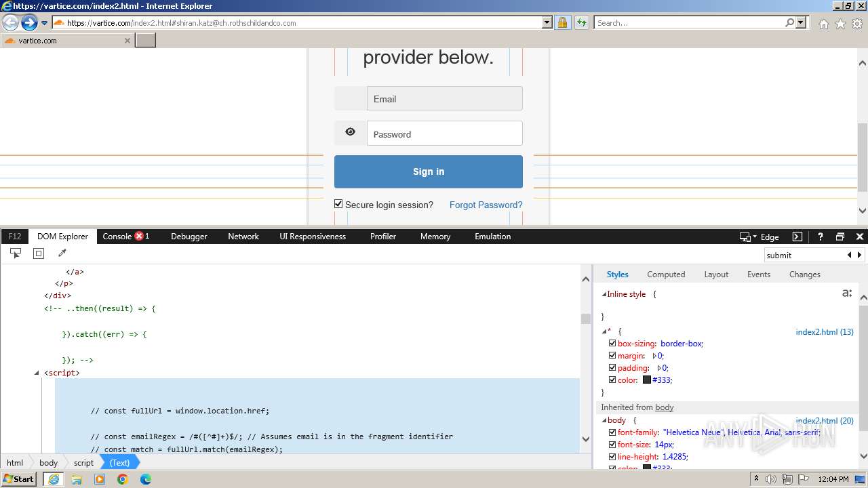Unpin the developer tools window
Viewport: 868px width, 488px height.
click(x=840, y=237)
